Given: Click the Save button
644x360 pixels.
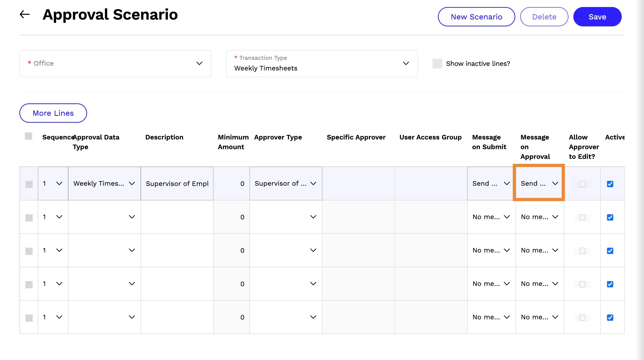Looking at the screenshot, I should [x=597, y=17].
